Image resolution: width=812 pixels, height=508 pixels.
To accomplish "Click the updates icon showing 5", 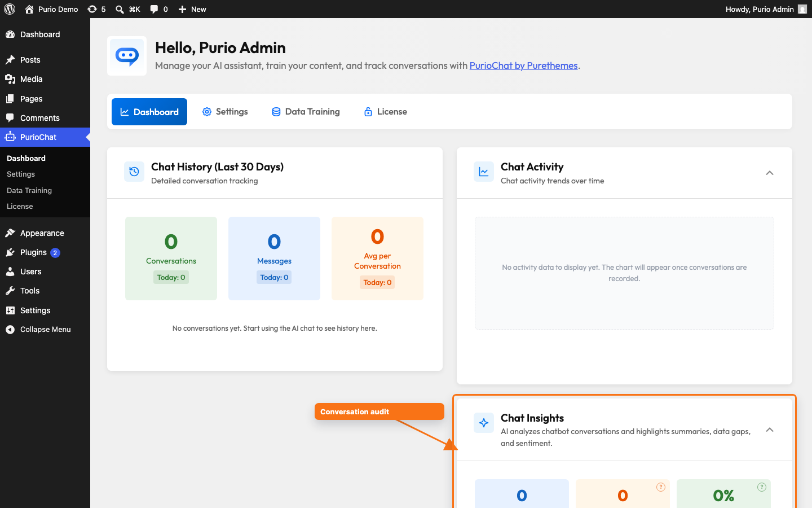I will click(x=92, y=9).
